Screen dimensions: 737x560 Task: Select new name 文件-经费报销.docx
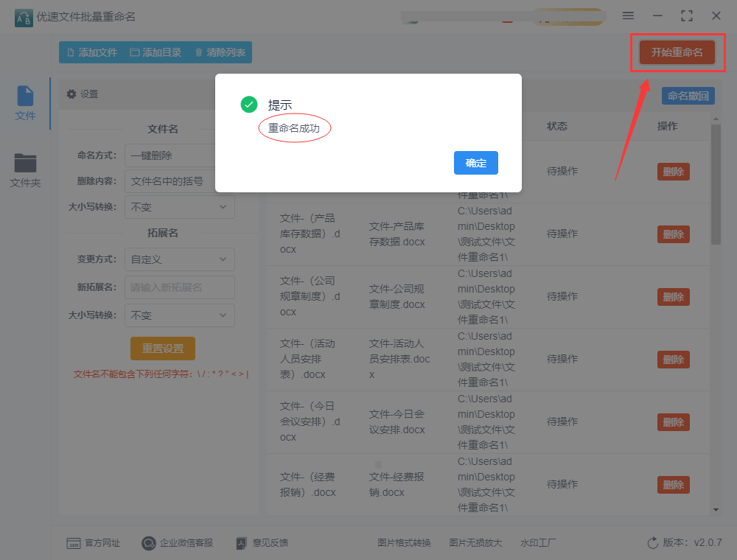(x=397, y=484)
